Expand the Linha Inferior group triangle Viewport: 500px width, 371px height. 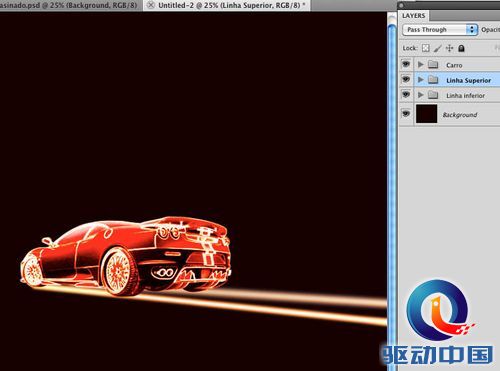point(421,95)
